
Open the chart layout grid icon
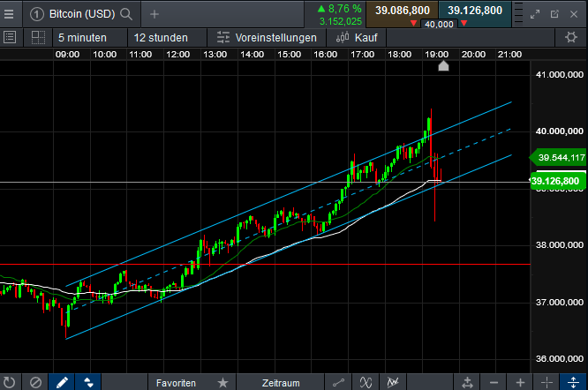click(38, 37)
